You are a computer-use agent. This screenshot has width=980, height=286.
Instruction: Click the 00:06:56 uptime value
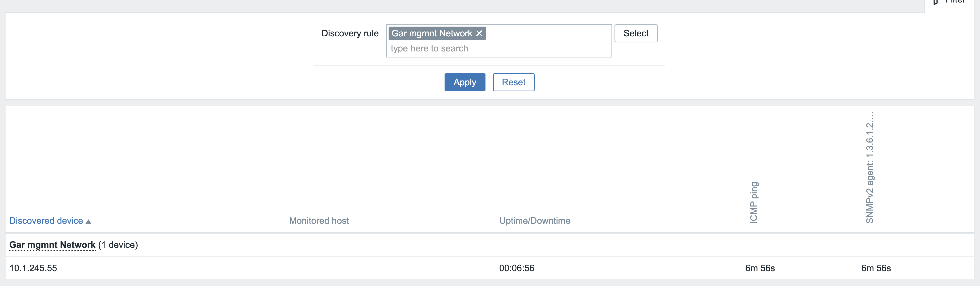tap(516, 268)
